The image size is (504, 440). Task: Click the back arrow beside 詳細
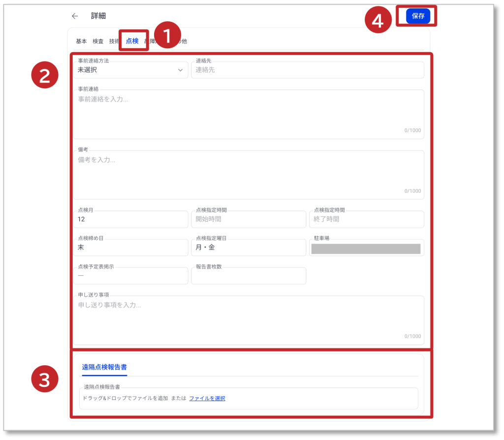pyautogui.click(x=75, y=16)
